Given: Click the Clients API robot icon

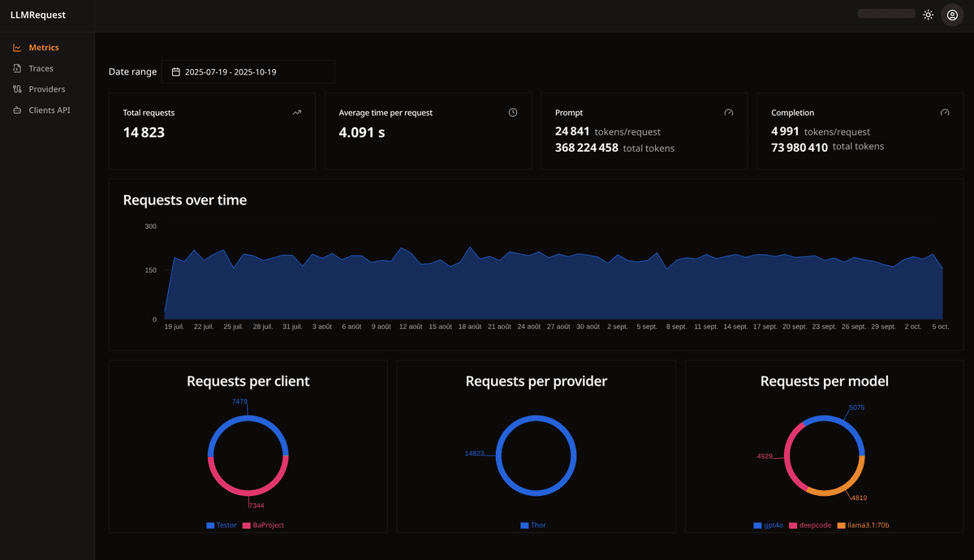Looking at the screenshot, I should 17,110.
